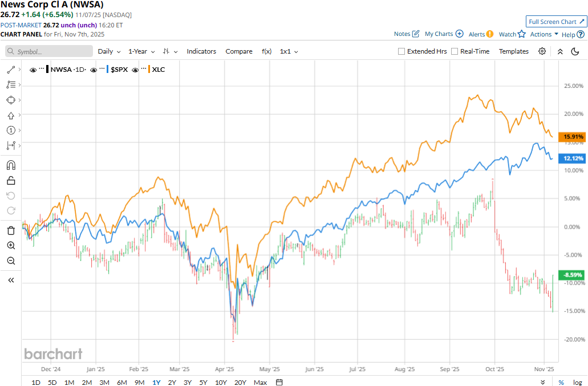Viewport: 588px width, 386px height.
Task: Focus the Symbol search field
Action: 49,51
